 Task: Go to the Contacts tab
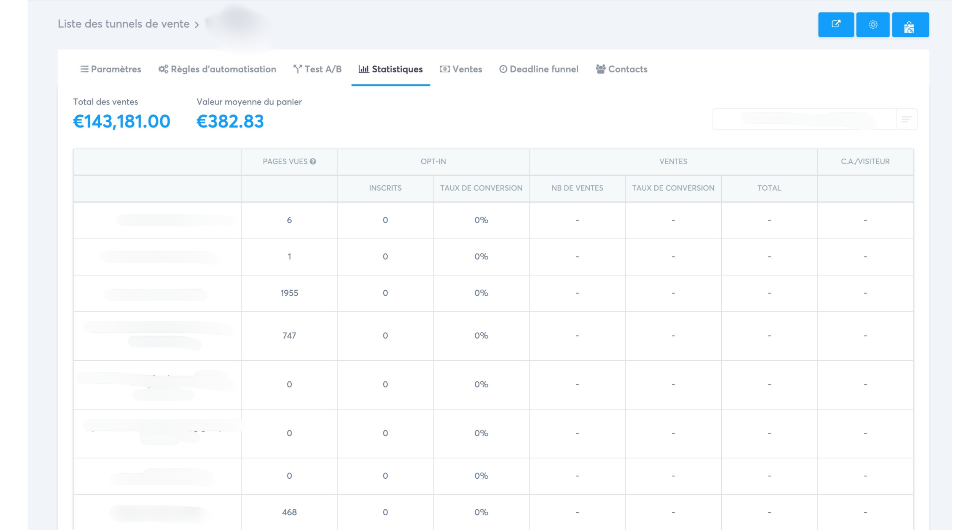coord(627,69)
